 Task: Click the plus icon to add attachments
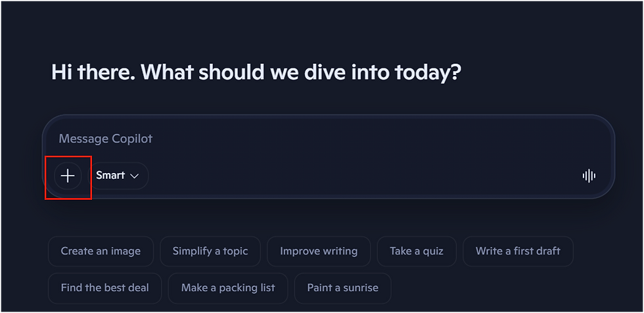(x=68, y=176)
